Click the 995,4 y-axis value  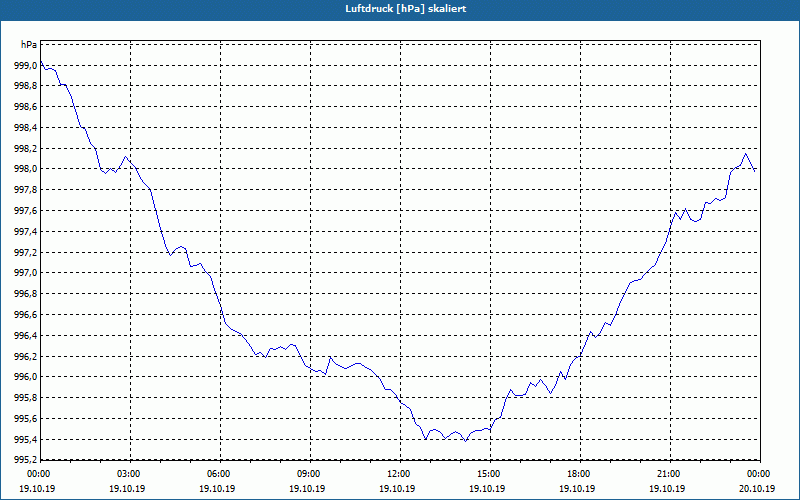(x=25, y=440)
